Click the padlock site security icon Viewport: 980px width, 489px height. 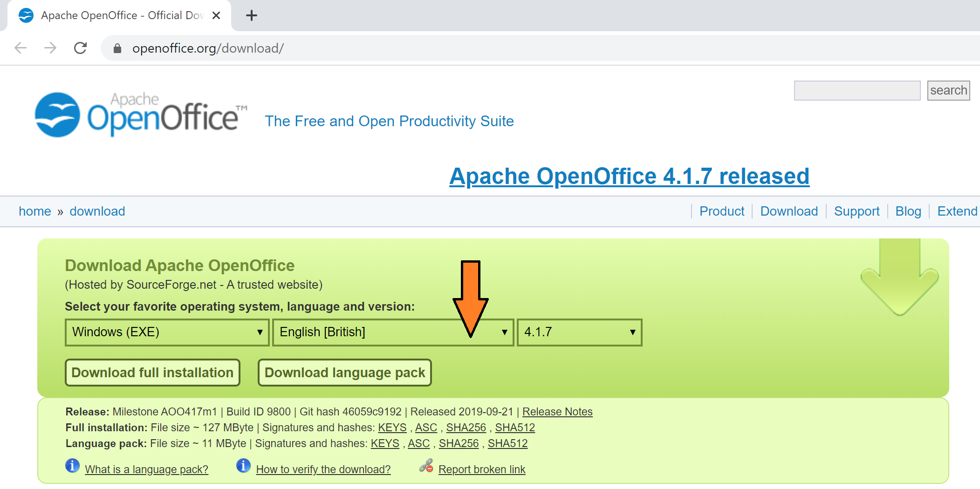(x=117, y=48)
